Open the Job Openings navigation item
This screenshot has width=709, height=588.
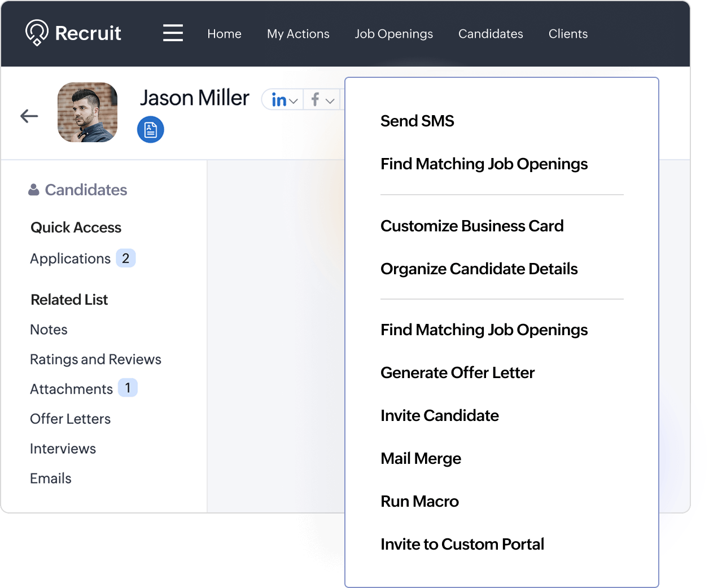[x=393, y=34]
